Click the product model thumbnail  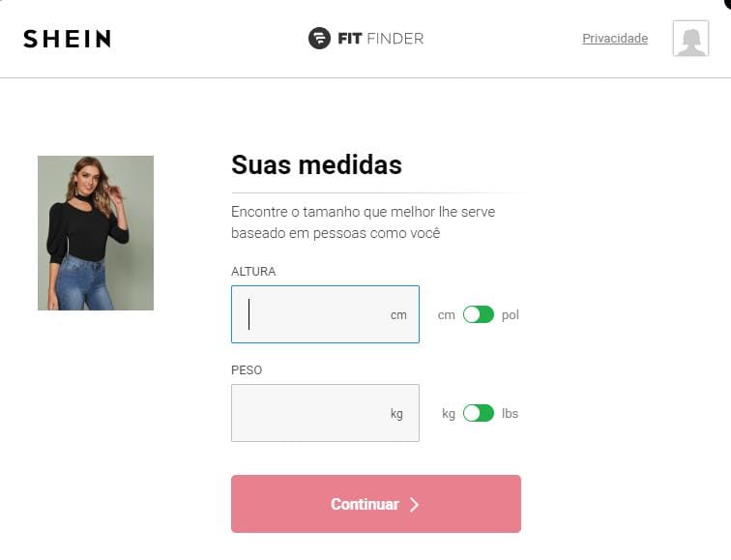(96, 233)
